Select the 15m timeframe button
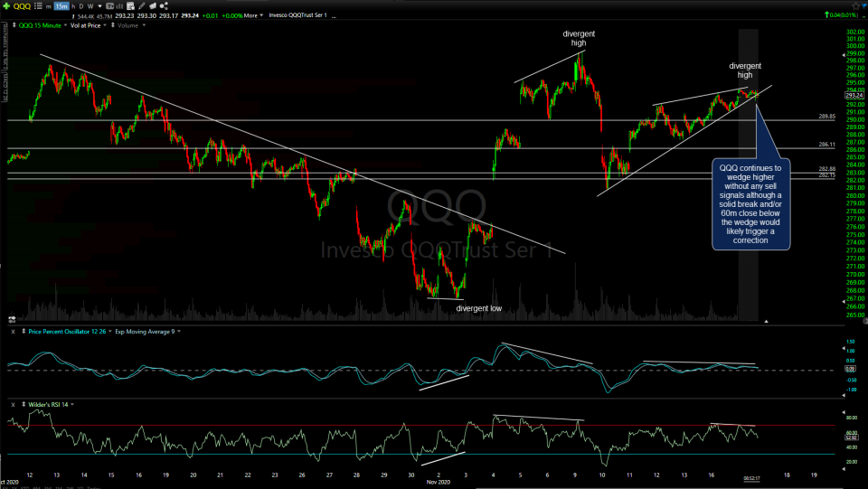Viewport: 868px width, 489px height. (61, 6)
